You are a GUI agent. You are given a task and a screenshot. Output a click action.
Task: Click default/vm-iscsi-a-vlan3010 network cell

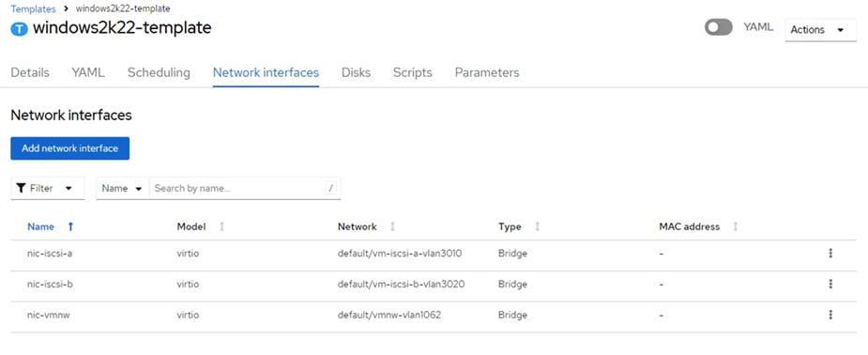400,254
